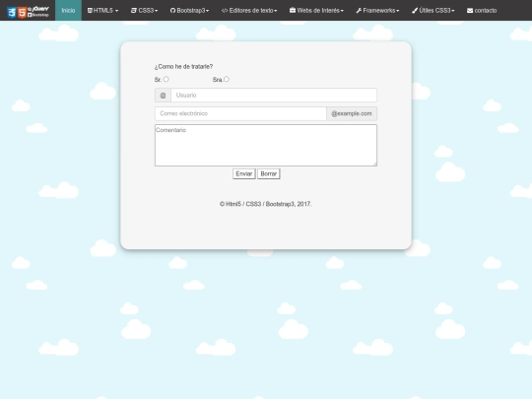Click the CSS3 icon in navbar
Viewport: 532px width, 399px height.
coord(134,11)
